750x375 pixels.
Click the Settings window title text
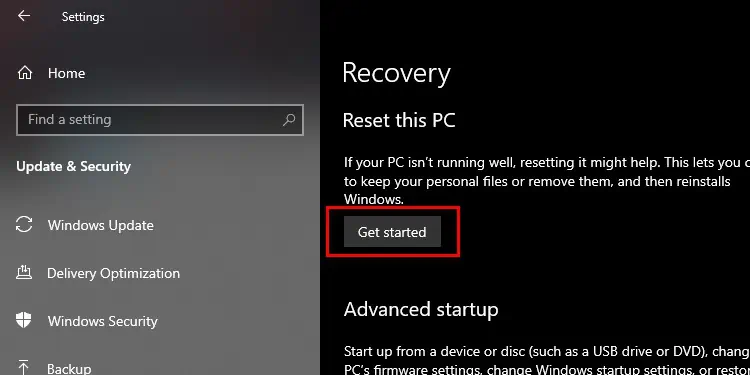click(x=83, y=17)
